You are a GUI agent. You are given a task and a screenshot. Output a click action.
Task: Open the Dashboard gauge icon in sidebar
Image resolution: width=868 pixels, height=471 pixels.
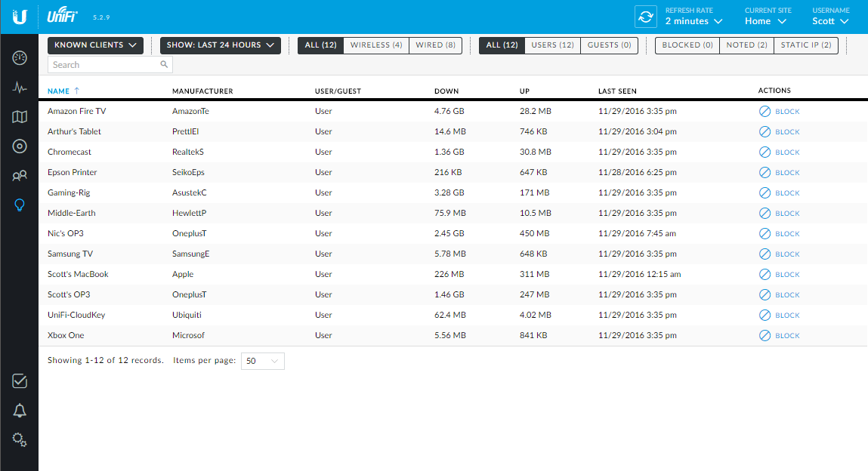[20, 58]
